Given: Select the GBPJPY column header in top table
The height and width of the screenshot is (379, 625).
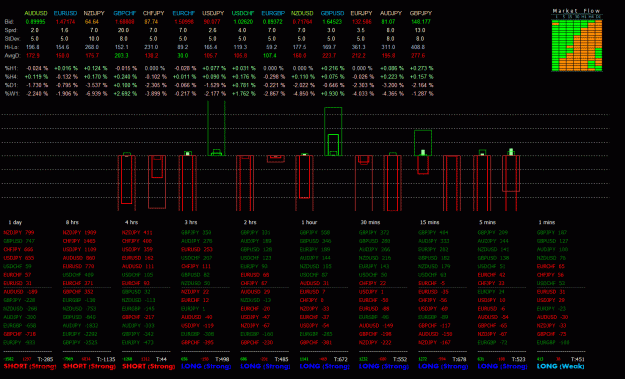Looking at the screenshot, I should (x=421, y=13).
